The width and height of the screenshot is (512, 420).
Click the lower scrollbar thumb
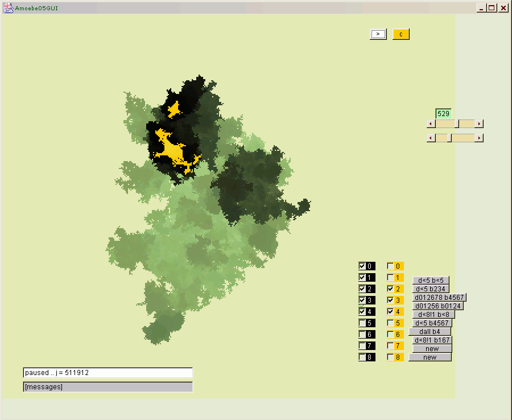(449, 138)
